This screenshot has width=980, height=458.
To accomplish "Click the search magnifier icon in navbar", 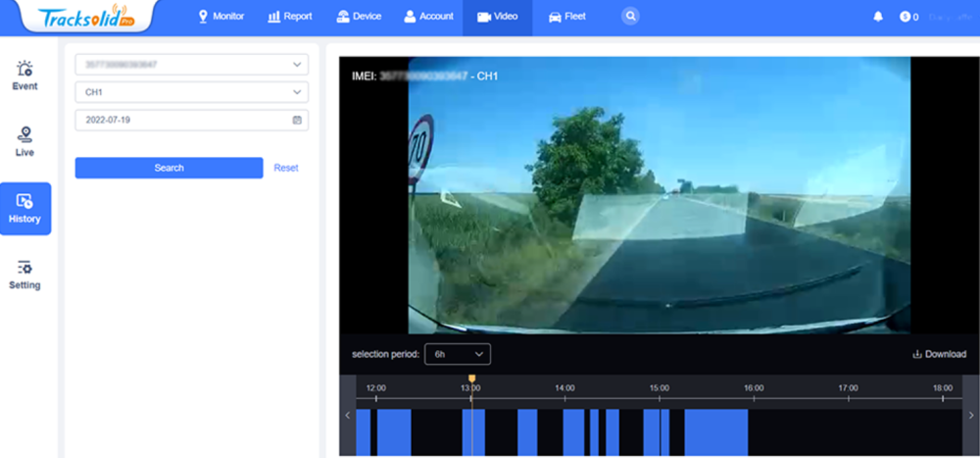I will pyautogui.click(x=631, y=17).
